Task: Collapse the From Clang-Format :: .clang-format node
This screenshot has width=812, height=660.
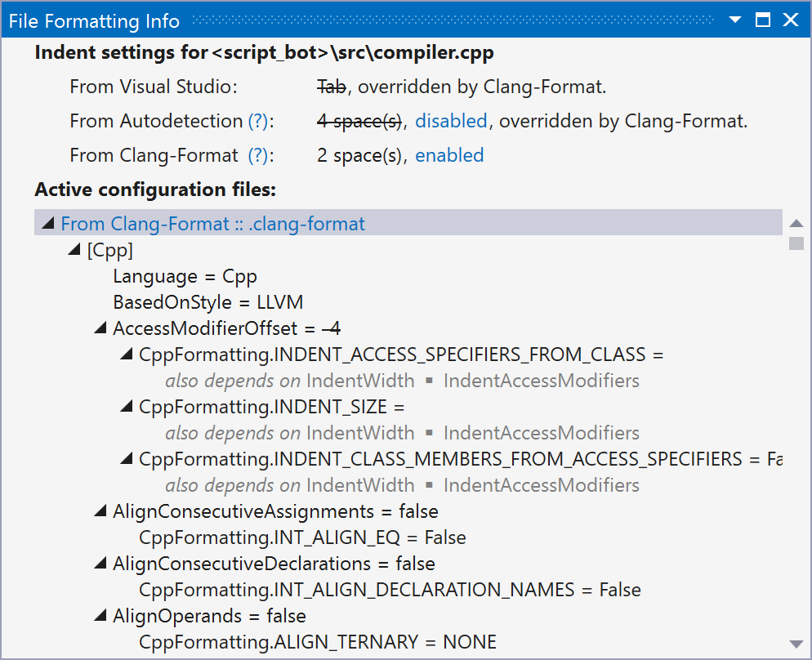Action: click(x=47, y=222)
